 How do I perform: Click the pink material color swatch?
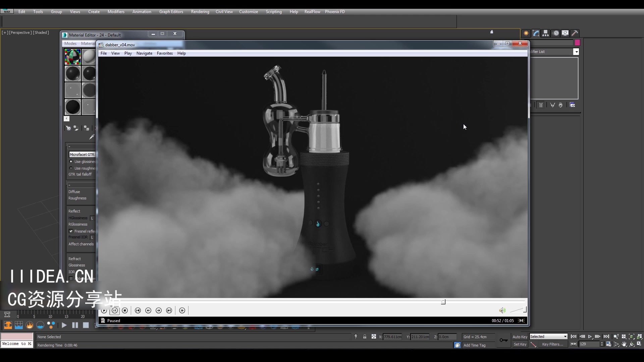[578, 43]
